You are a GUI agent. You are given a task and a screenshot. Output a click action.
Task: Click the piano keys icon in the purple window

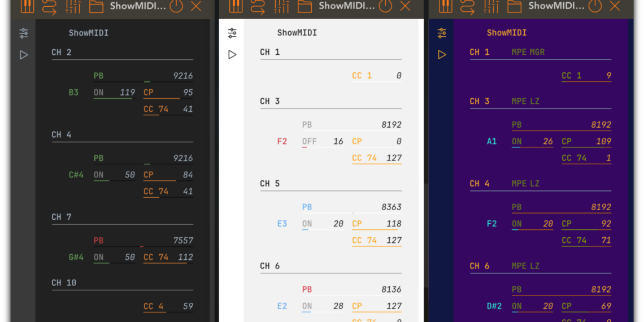(446, 6)
